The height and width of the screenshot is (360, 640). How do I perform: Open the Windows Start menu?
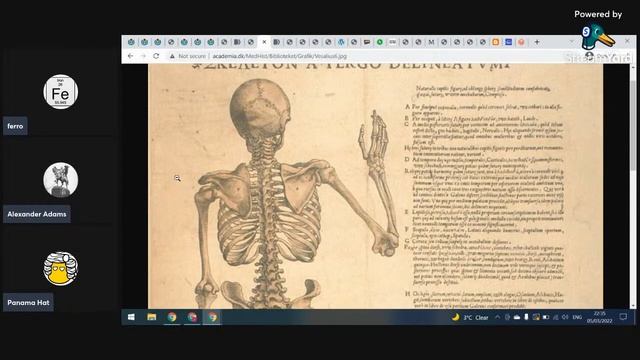(x=131, y=317)
